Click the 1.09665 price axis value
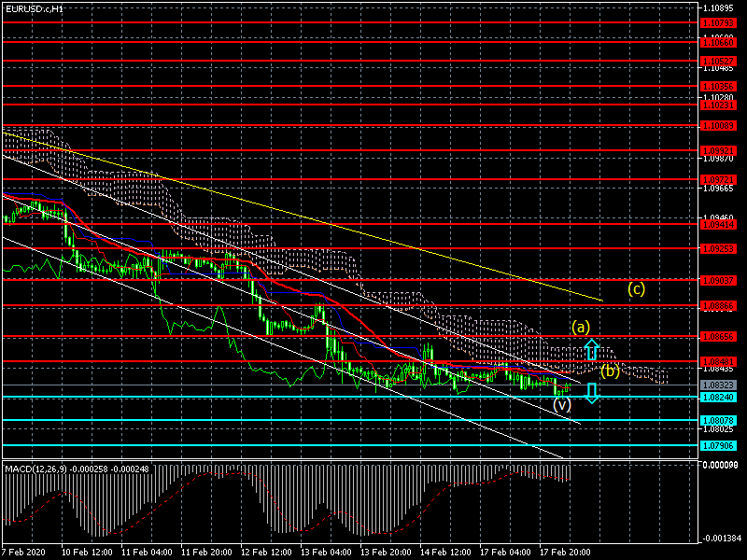 (x=718, y=189)
